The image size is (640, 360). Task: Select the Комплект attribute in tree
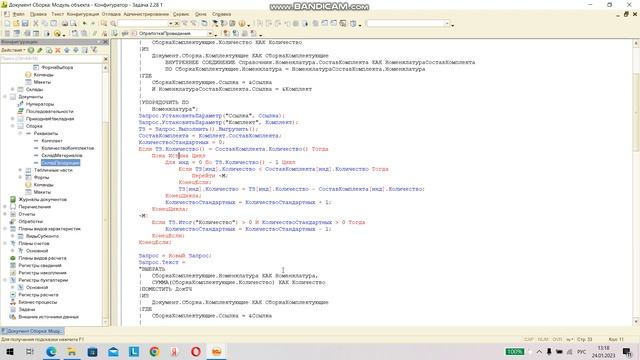[52, 141]
